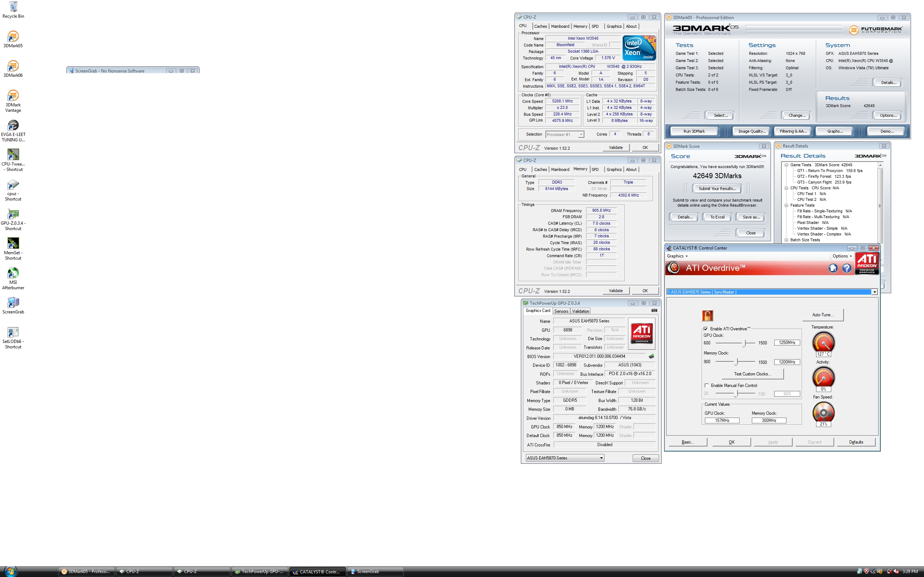
Task: Open the Sensors tab in GPU-Z
Action: (561, 311)
